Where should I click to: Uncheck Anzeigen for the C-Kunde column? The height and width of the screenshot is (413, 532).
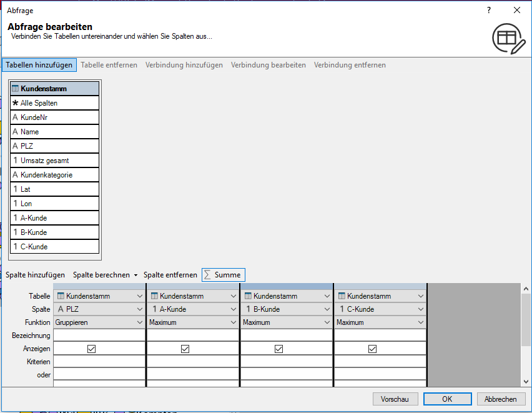(372, 349)
